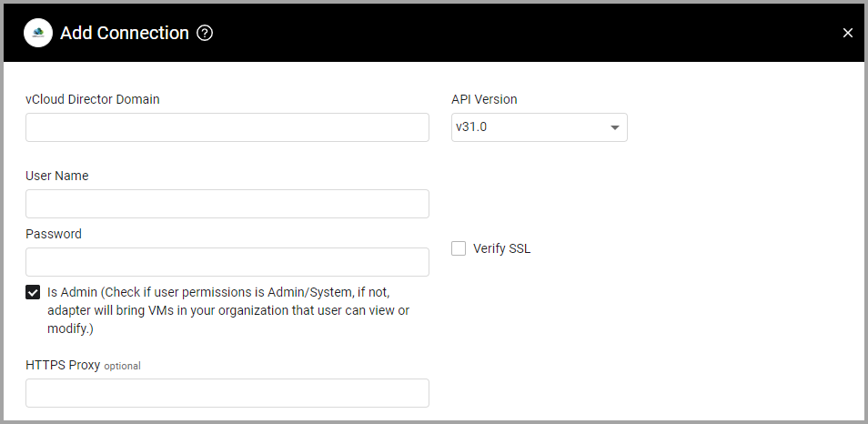Click the Password label
The width and height of the screenshot is (868, 424).
pyautogui.click(x=54, y=234)
